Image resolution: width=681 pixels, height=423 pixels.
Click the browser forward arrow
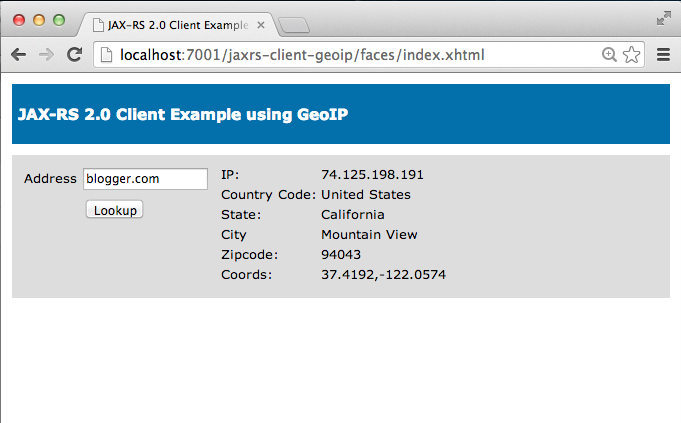coord(46,55)
